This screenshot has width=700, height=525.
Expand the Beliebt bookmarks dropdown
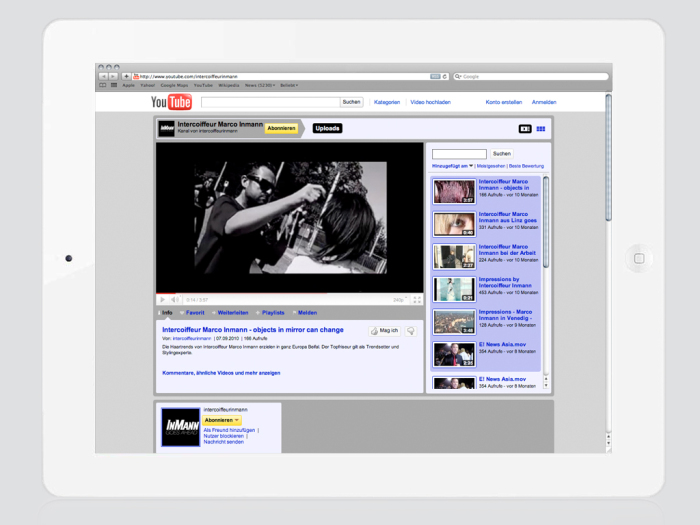point(289,85)
